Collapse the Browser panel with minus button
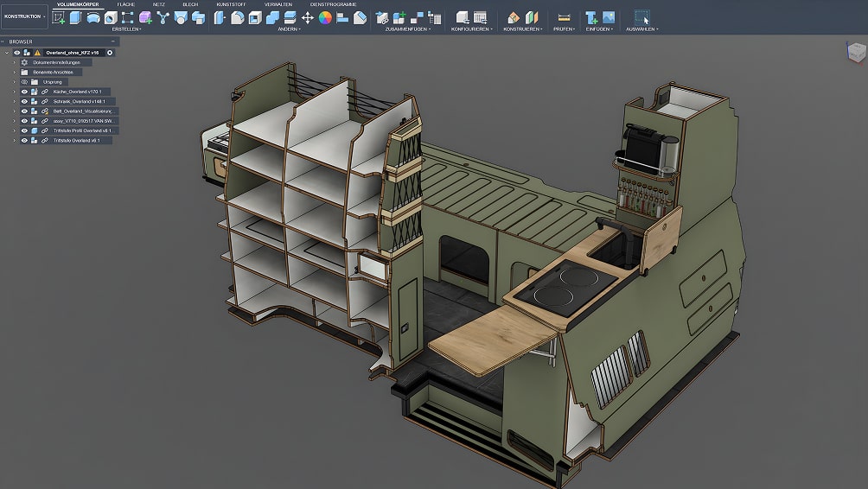The height and width of the screenshot is (489, 868). pyautogui.click(x=115, y=41)
